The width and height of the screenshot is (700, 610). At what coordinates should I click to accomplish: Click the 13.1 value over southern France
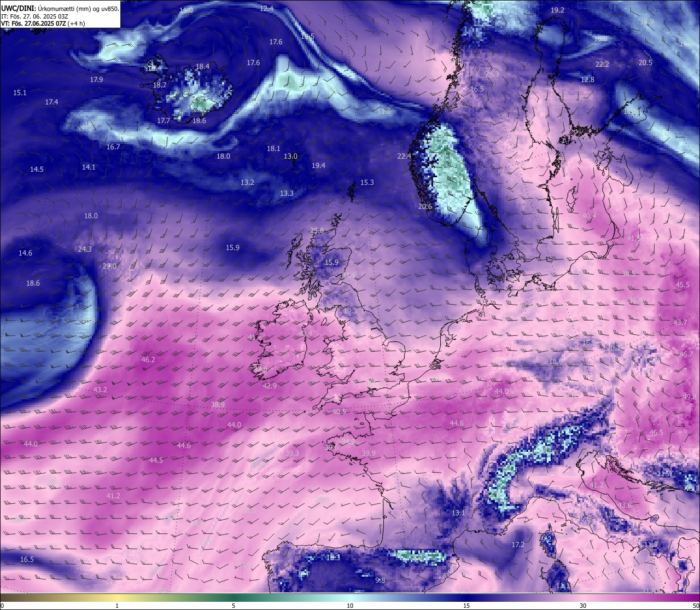[x=458, y=513]
